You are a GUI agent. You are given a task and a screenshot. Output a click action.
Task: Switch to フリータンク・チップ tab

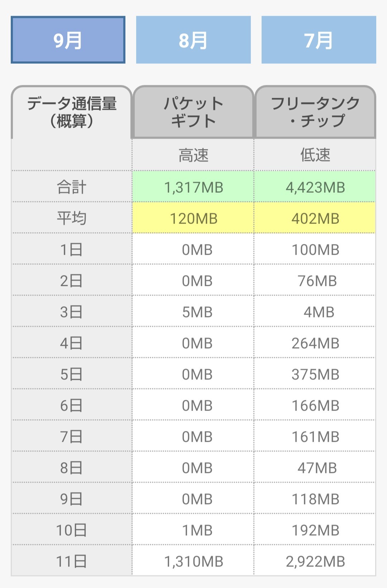pos(315,112)
